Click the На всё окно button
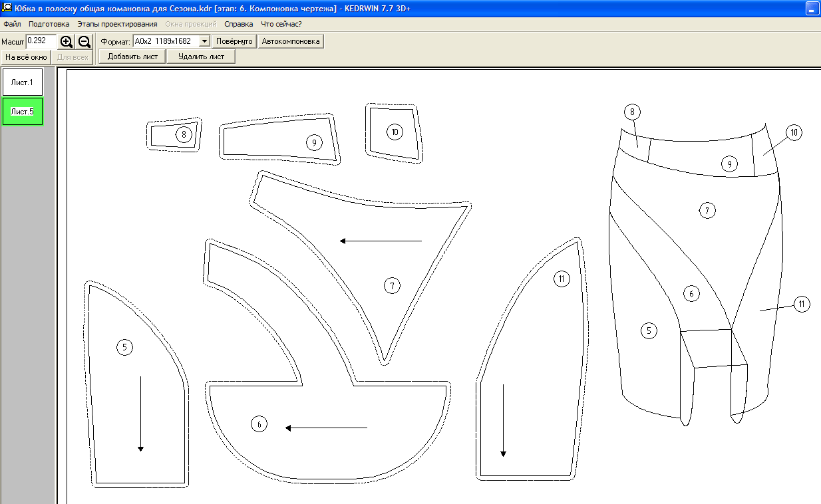This screenshot has height=504, width=821. click(26, 57)
